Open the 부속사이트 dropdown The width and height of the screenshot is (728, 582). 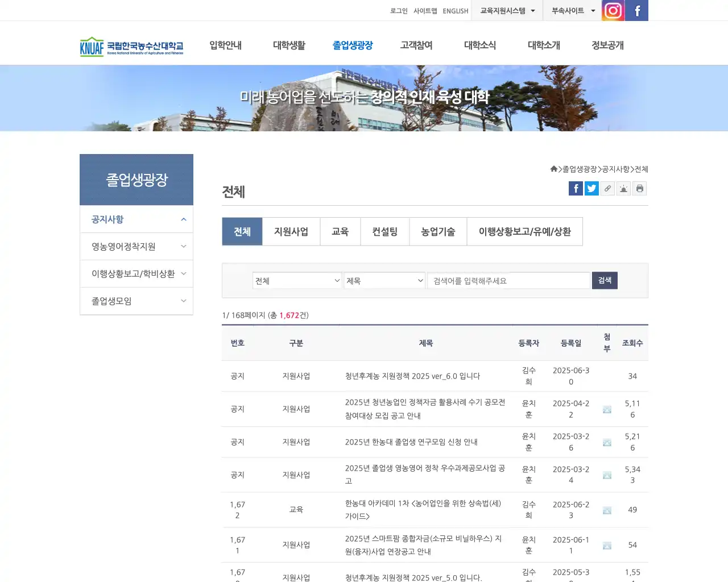(572, 10)
